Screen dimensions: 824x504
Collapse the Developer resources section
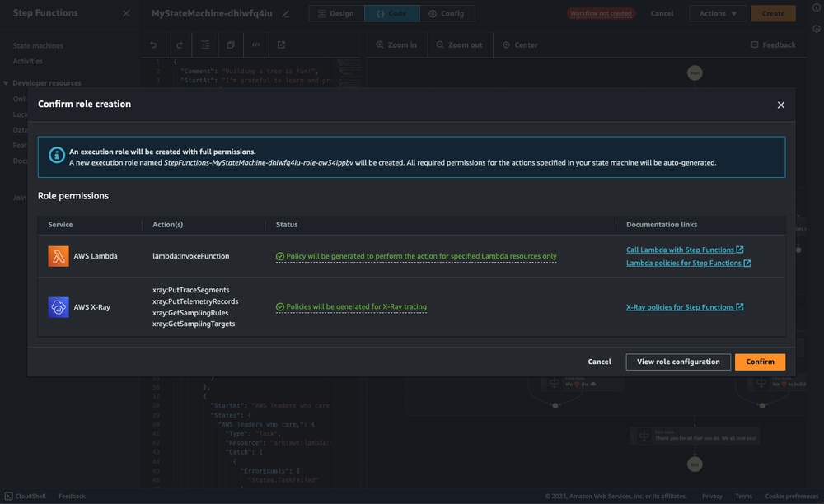(6, 83)
